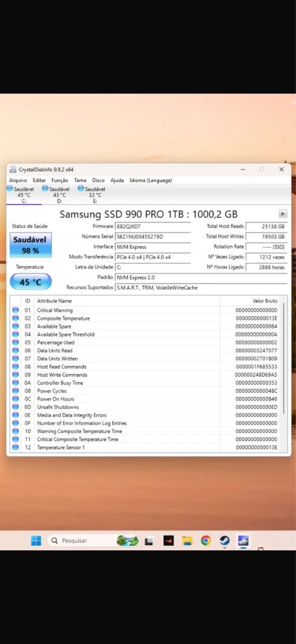The width and height of the screenshot is (296, 644).
Task: Click the Firmware field 8B2QJXD7
Action: click(x=153, y=226)
